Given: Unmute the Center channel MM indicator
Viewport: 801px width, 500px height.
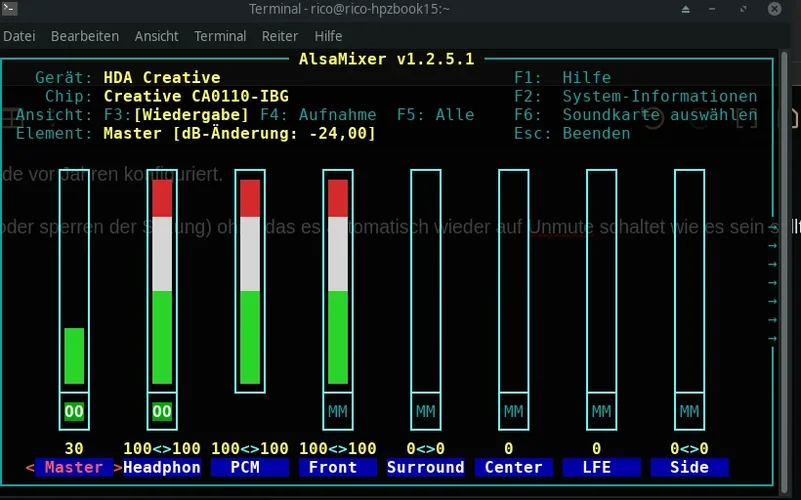Looking at the screenshot, I should [513, 411].
